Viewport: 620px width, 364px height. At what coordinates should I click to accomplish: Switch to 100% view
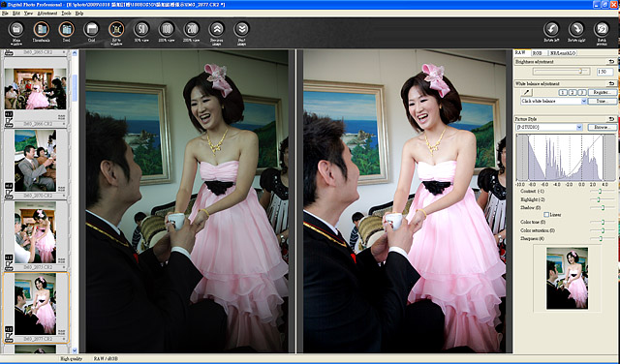pos(167,30)
